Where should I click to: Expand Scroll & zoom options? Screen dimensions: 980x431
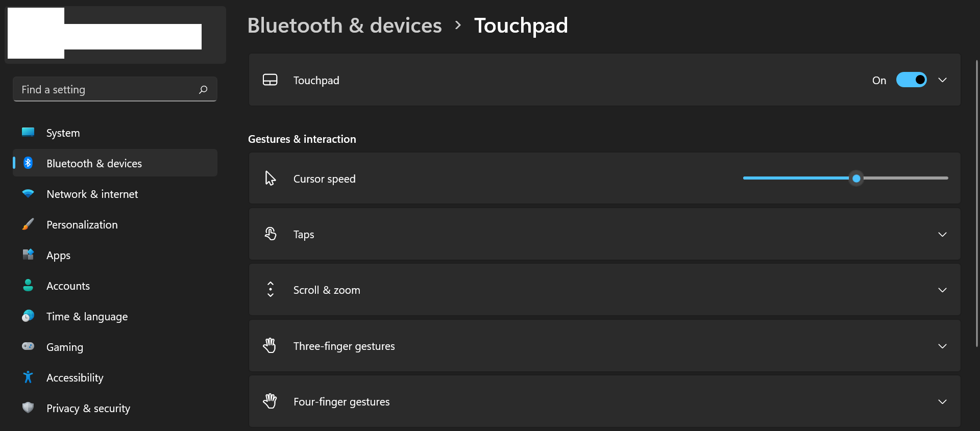[942, 290]
